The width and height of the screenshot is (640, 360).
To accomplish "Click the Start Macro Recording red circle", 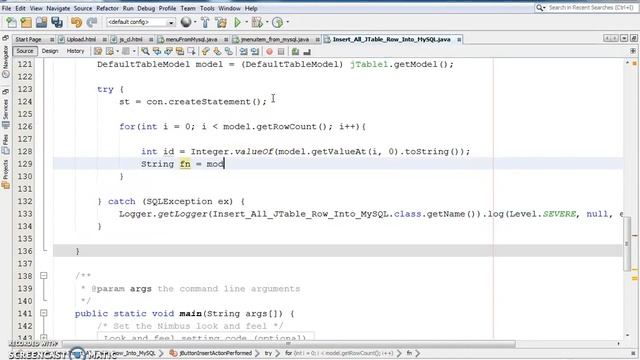I will click(269, 51).
